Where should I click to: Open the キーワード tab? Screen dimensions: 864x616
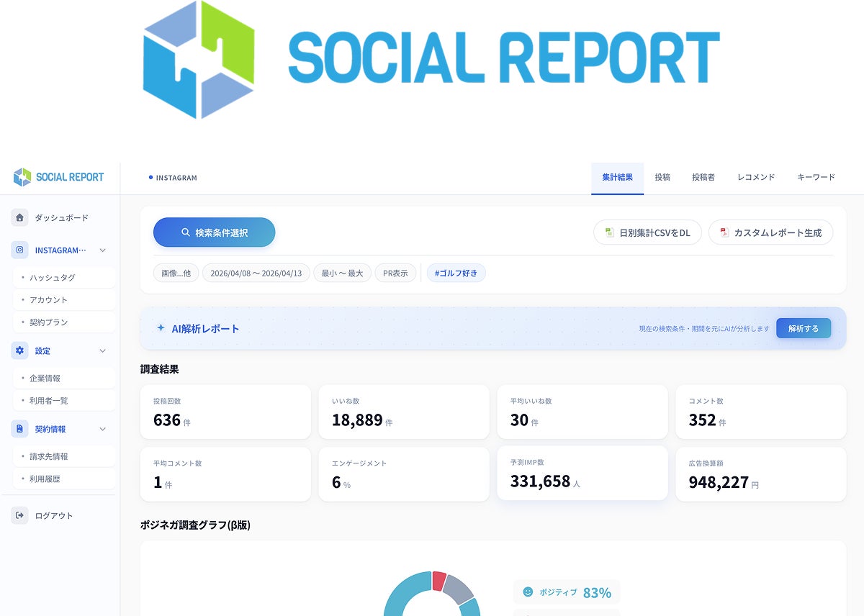click(816, 177)
